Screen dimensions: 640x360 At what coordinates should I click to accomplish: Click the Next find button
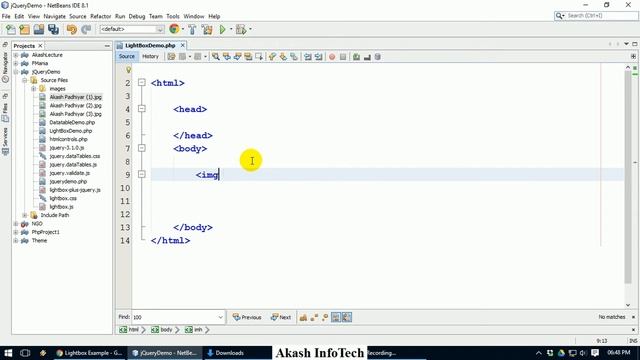(281, 317)
